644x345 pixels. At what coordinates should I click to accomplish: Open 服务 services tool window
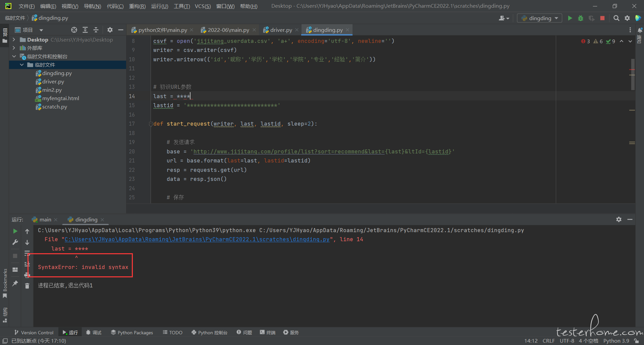[291, 332]
